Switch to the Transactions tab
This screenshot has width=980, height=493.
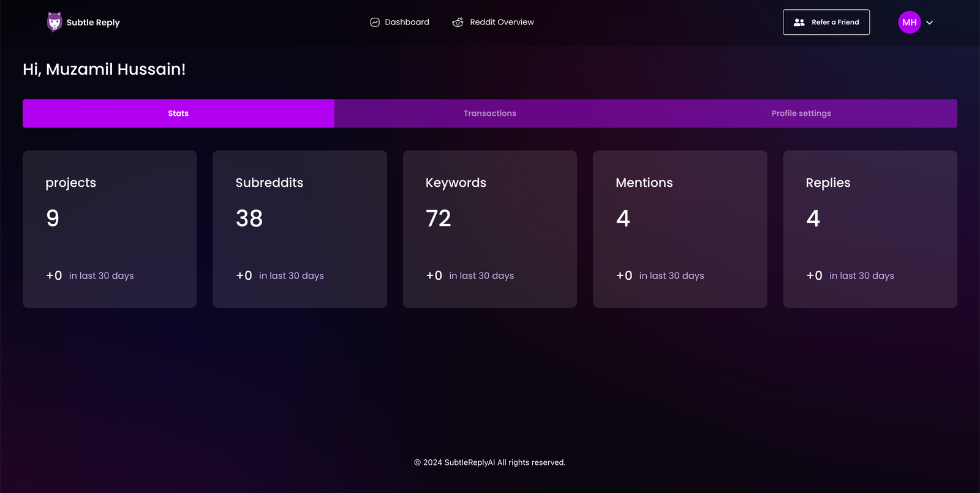click(490, 113)
